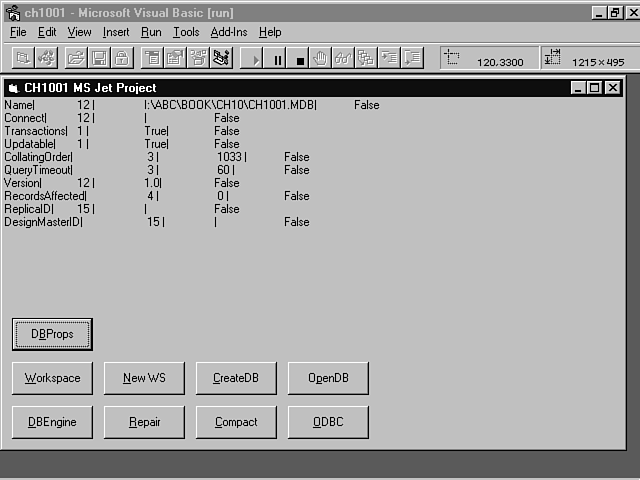Click the Open Project folder icon

[74, 59]
